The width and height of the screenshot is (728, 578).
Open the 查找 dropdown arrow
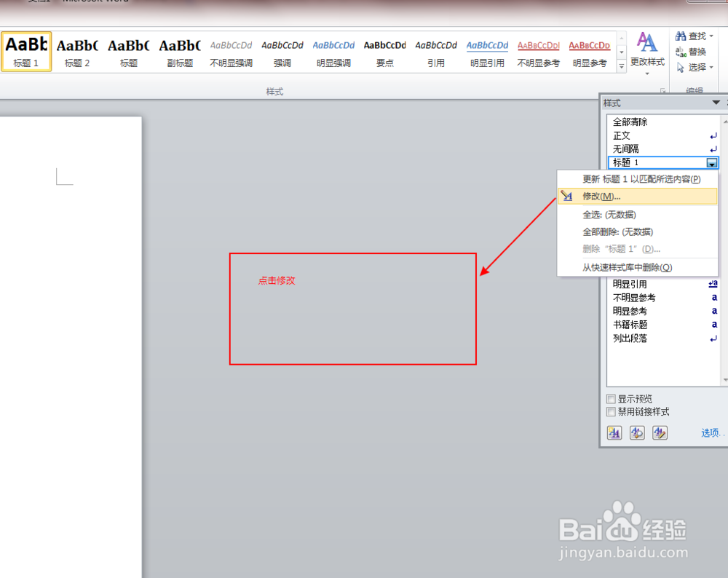click(711, 36)
